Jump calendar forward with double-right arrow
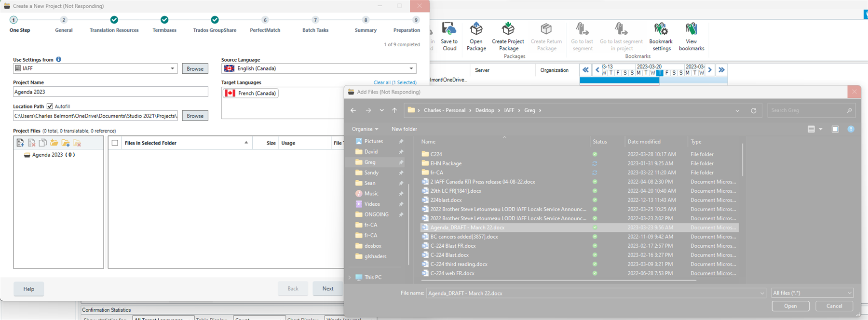 721,70
